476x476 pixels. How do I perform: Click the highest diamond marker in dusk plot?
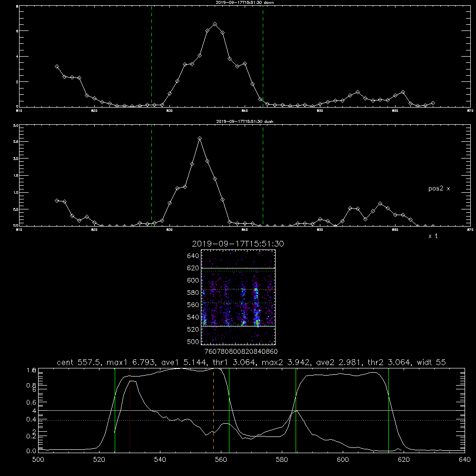click(x=199, y=139)
